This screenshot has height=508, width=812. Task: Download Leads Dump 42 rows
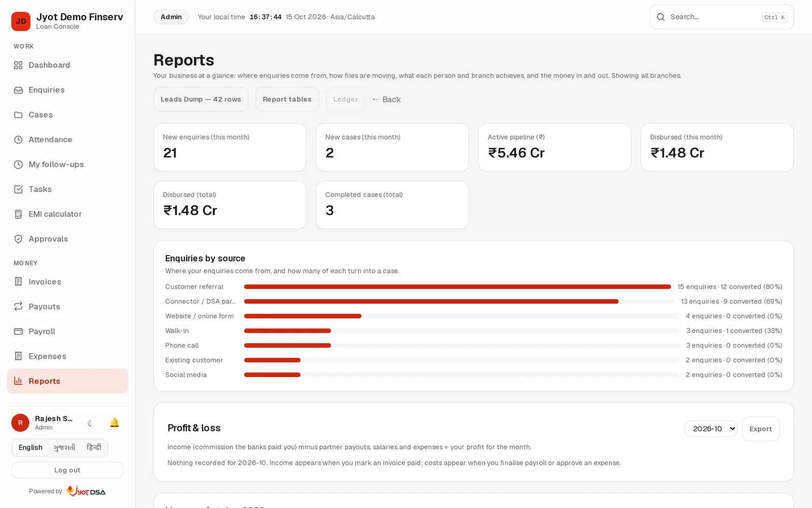(201, 100)
